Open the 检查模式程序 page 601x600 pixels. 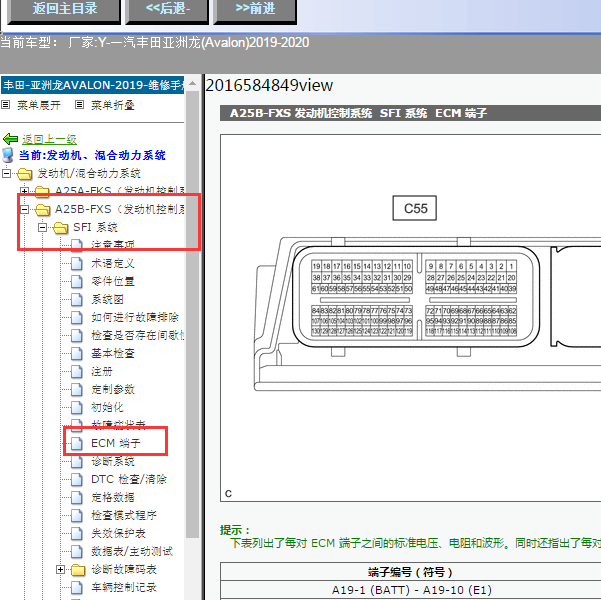124,515
